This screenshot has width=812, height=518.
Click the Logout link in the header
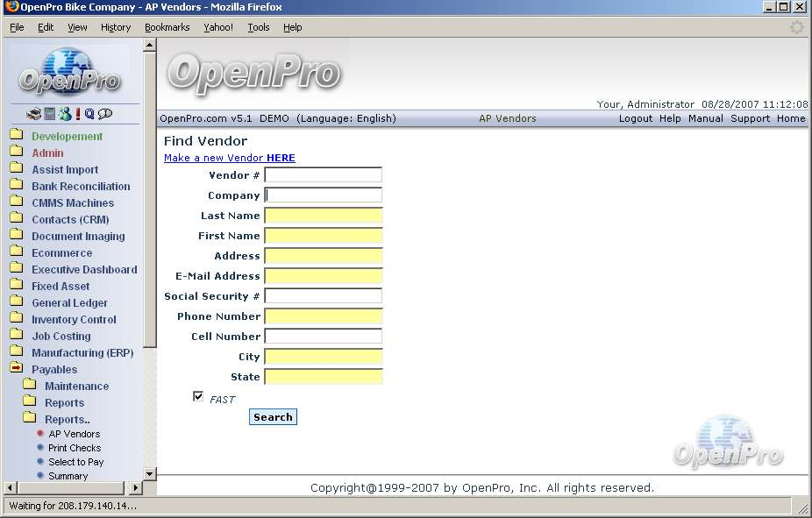[635, 118]
